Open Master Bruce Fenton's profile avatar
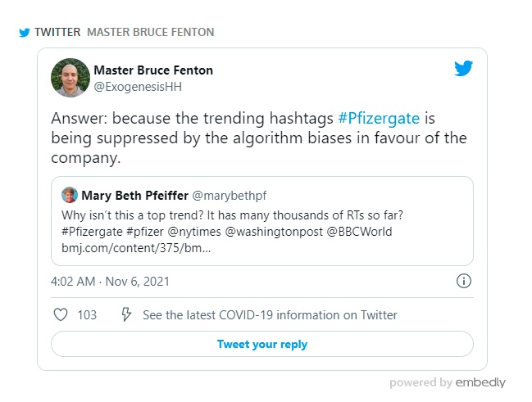 point(70,78)
